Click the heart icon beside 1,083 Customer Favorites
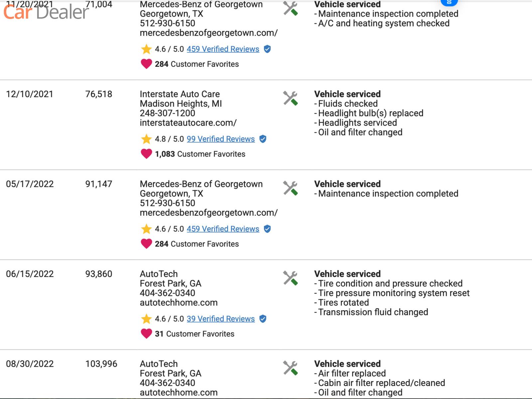Viewport: 532px width, 399px height. [x=146, y=154]
